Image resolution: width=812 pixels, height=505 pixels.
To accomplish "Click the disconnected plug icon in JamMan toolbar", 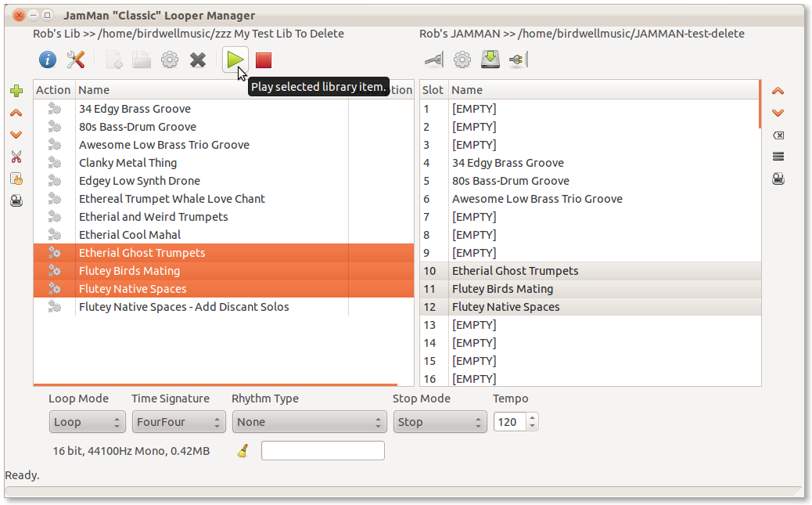I will [434, 60].
